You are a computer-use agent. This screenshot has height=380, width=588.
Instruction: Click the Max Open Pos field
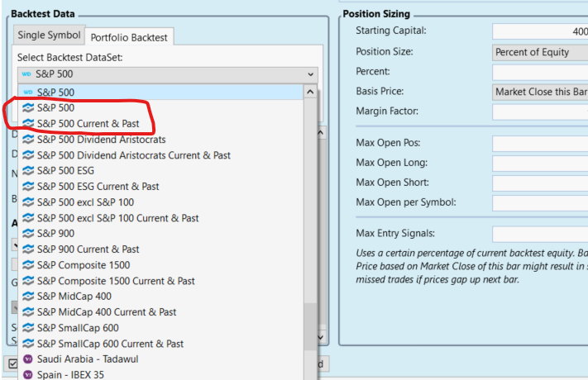(540, 144)
